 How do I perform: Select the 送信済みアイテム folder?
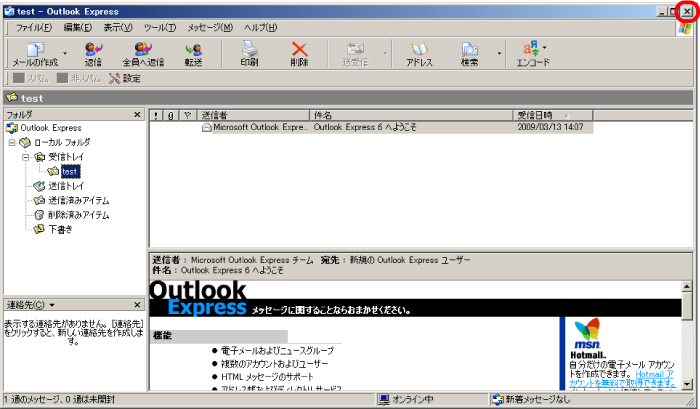coord(79,200)
